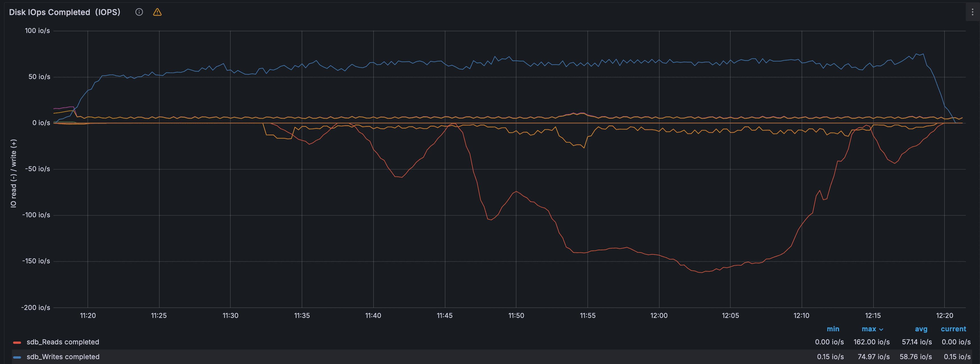980x364 pixels.
Task: Toggle visibility of sdb_Writes completed series
Action: coord(62,357)
